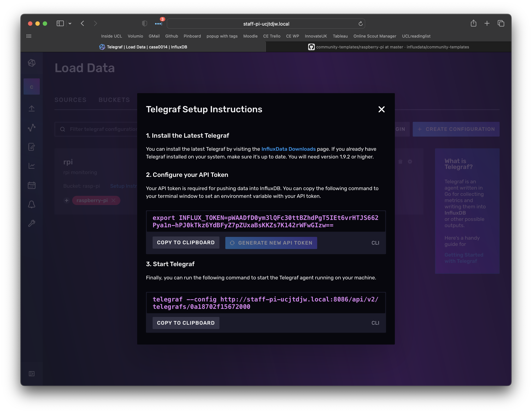
Task: Go back in Safari
Action: pos(82,23)
